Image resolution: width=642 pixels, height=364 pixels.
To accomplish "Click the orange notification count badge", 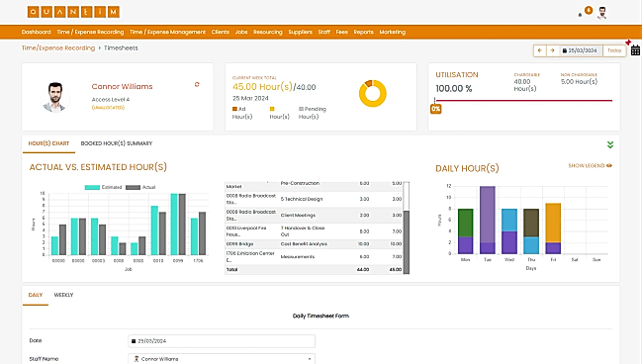I will 589,10.
